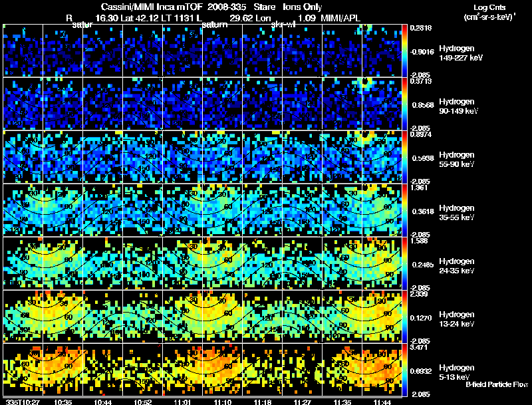Click the 0.5938 colorbar midpoint value
This screenshot has width=532, height=405.
(x=423, y=158)
